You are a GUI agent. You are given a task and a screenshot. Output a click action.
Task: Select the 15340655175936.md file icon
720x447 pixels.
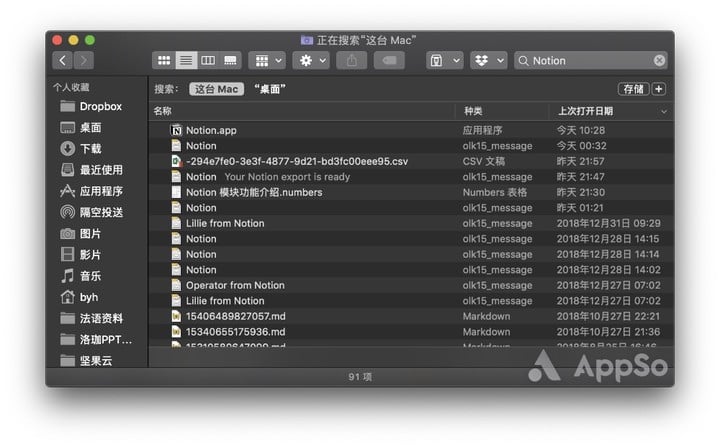point(176,332)
